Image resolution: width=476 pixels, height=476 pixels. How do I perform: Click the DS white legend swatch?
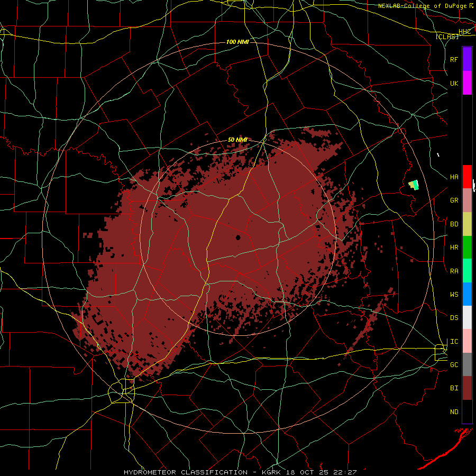coord(467,317)
